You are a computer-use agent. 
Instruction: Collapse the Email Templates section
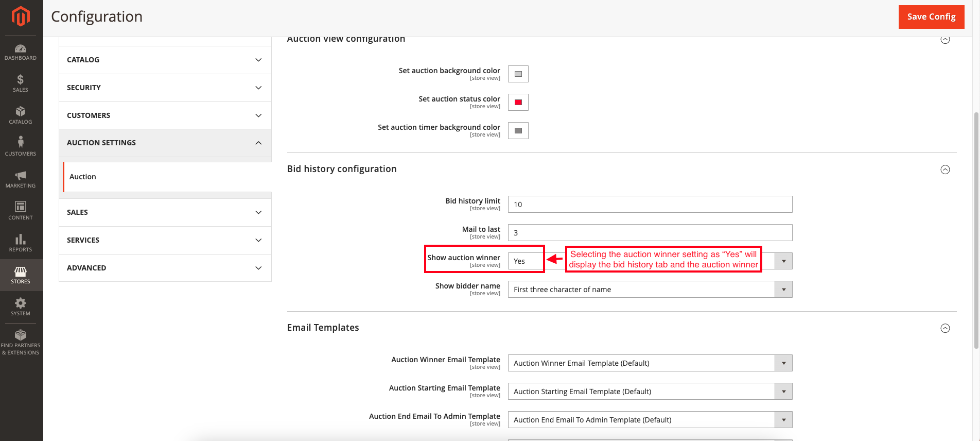[945, 328]
